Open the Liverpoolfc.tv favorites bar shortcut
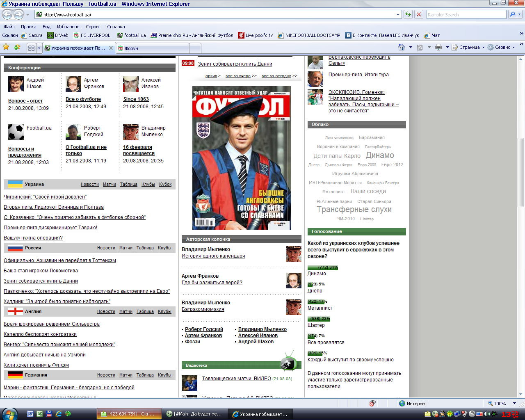Image resolution: width=525 pixels, height=420 pixels. pyautogui.click(x=256, y=35)
